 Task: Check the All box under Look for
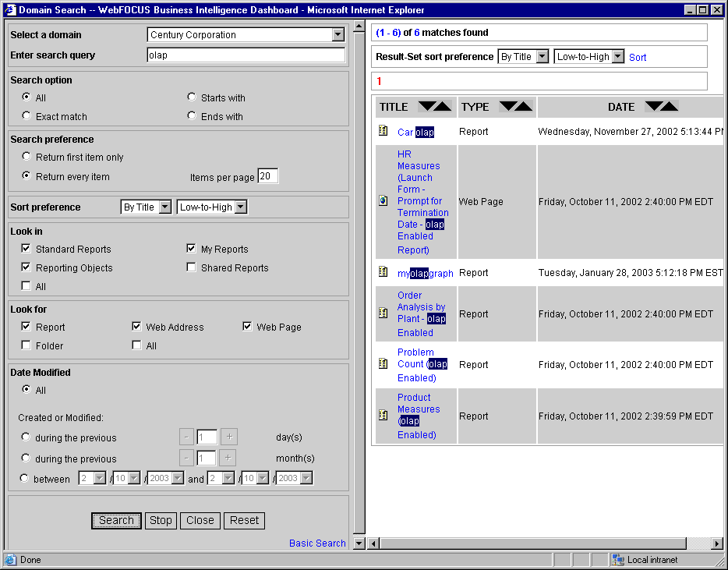pyautogui.click(x=136, y=345)
